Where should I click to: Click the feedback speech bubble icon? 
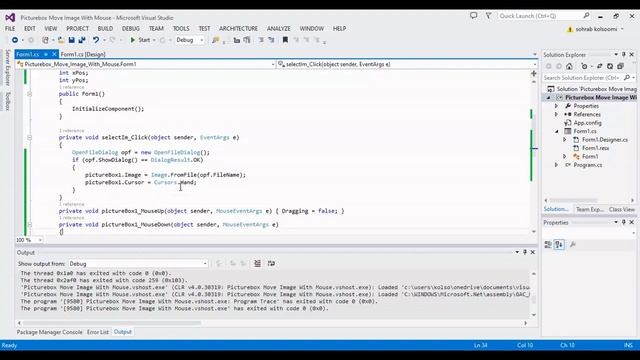473,16
